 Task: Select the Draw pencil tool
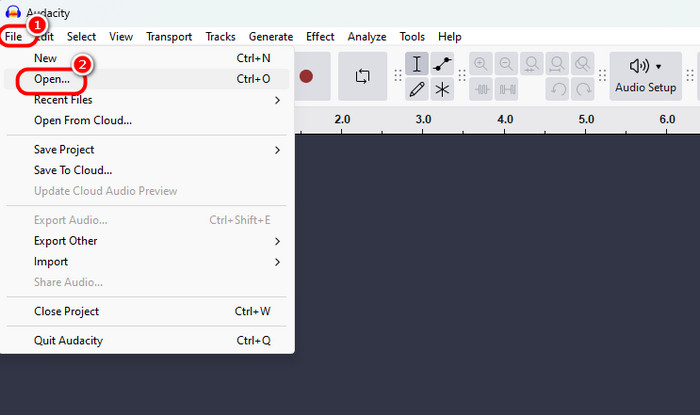pos(417,89)
